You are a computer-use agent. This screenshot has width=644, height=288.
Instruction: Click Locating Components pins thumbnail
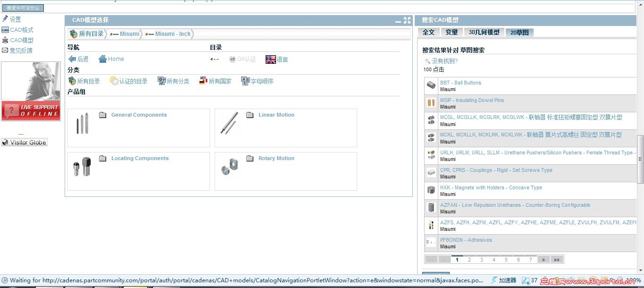coord(82,166)
